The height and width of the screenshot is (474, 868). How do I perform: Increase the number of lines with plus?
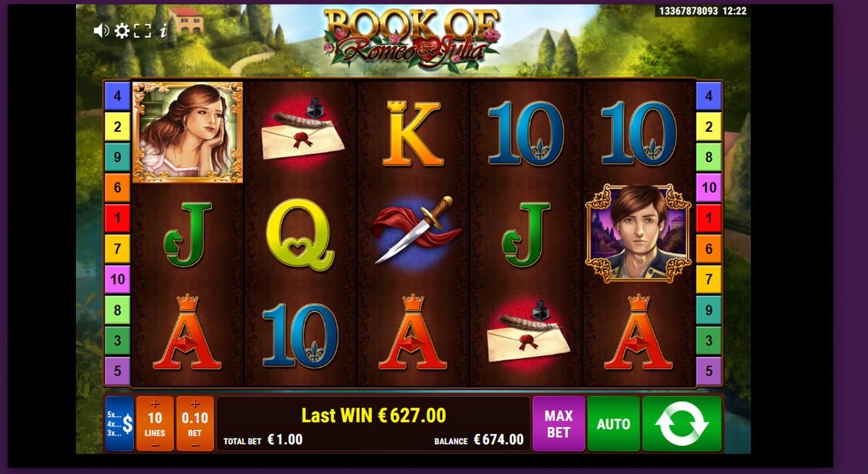coord(155,405)
